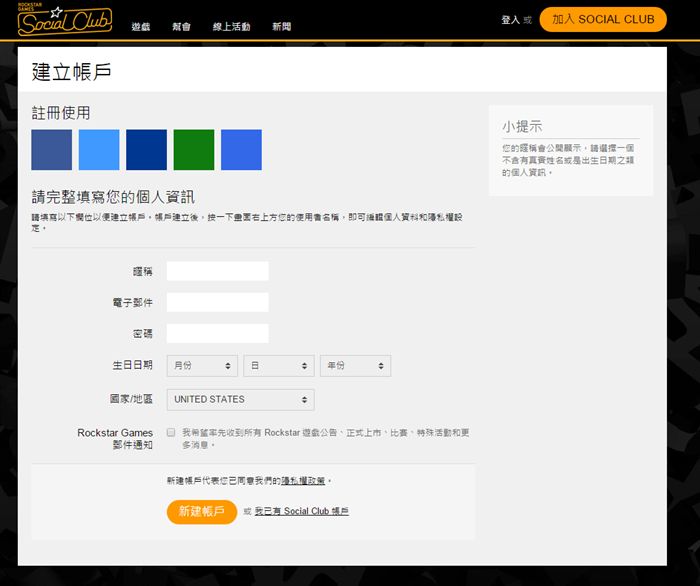
Task: Sign up using the last royal-blue square button
Action: coord(241,150)
